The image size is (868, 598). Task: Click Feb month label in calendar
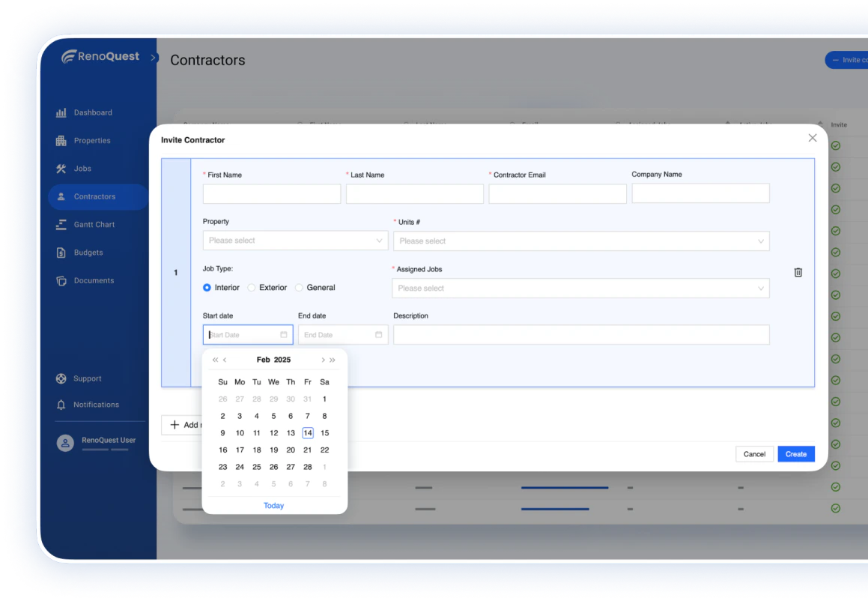coord(263,360)
